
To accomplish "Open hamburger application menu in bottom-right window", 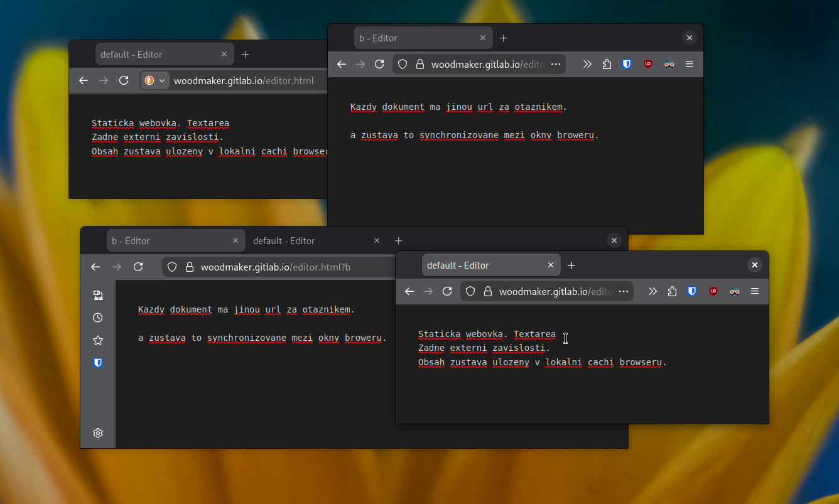I will tap(755, 291).
